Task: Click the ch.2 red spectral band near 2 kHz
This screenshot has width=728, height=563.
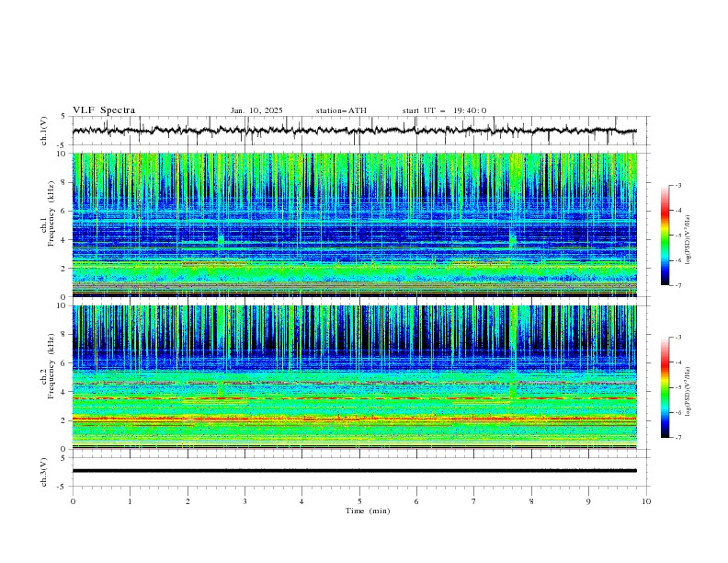Action: coord(354,419)
